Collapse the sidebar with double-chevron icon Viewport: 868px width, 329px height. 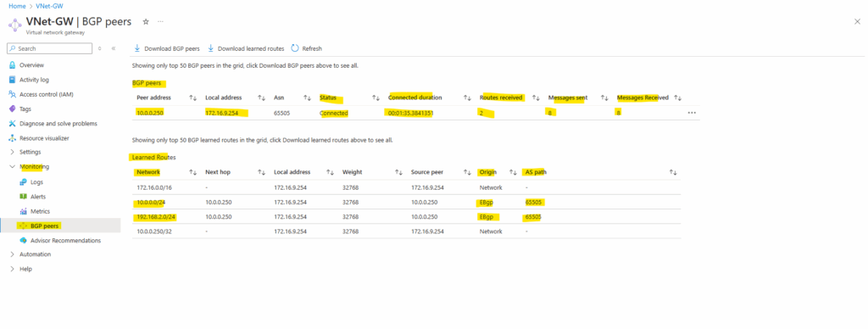tap(114, 48)
